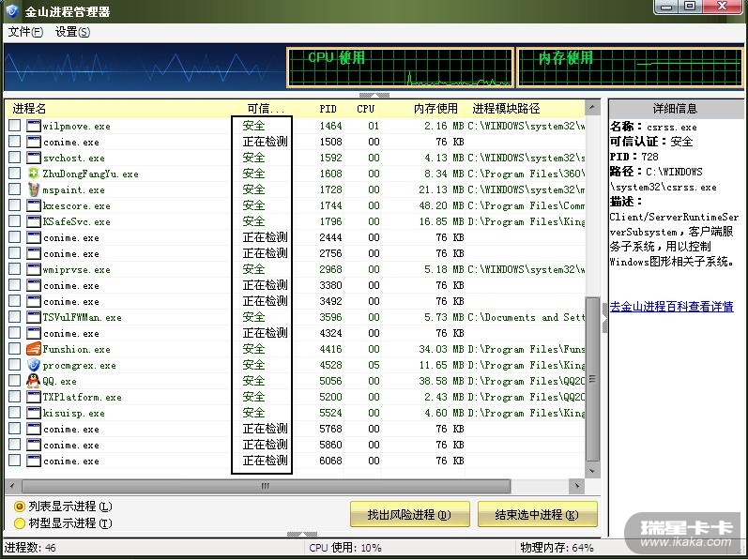Select the procmgrex.exe process name
This screenshot has height=560, width=748.
(79, 366)
